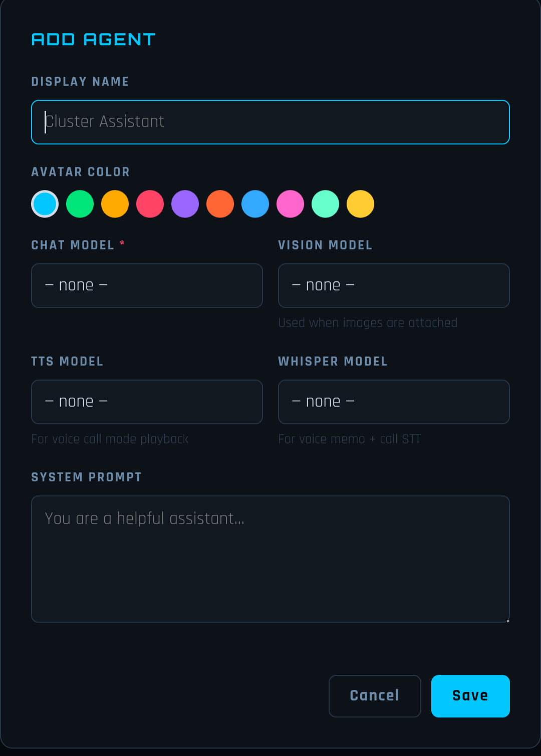541x756 pixels.
Task: Choose the mint green avatar color
Action: [x=326, y=204]
